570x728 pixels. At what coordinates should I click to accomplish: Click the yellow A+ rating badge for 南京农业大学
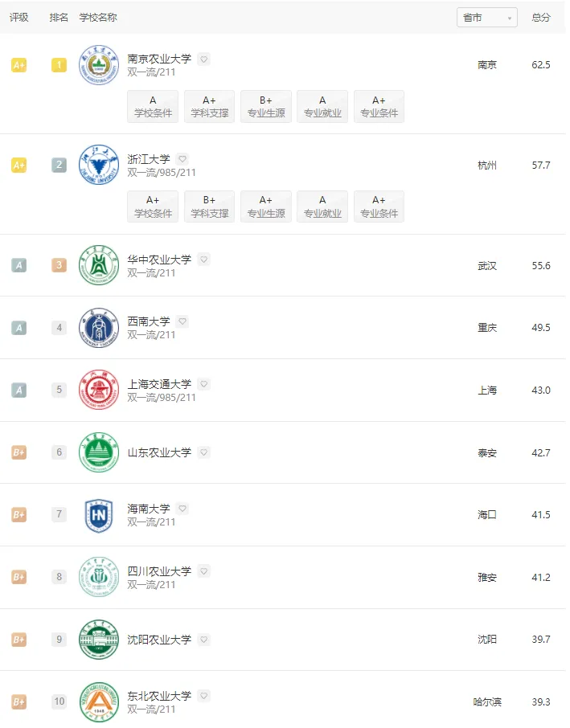coord(18,65)
